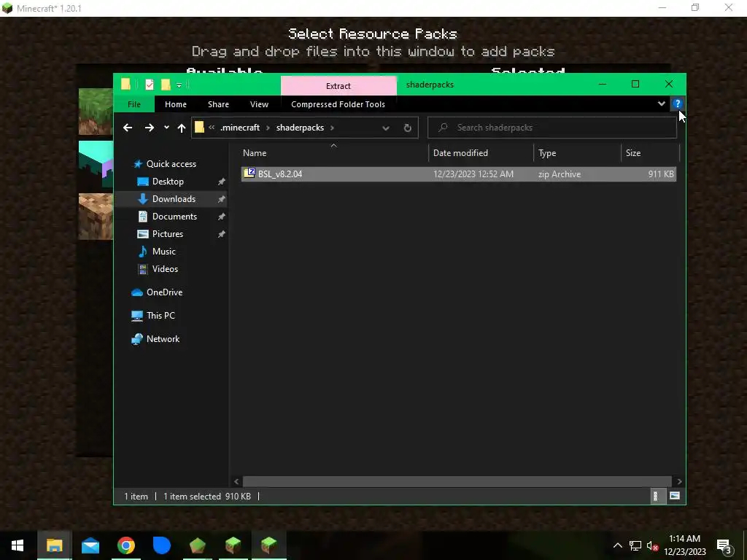Click the horizontal scrollbar in file list
Screen dimensions: 747x560
coord(457,481)
